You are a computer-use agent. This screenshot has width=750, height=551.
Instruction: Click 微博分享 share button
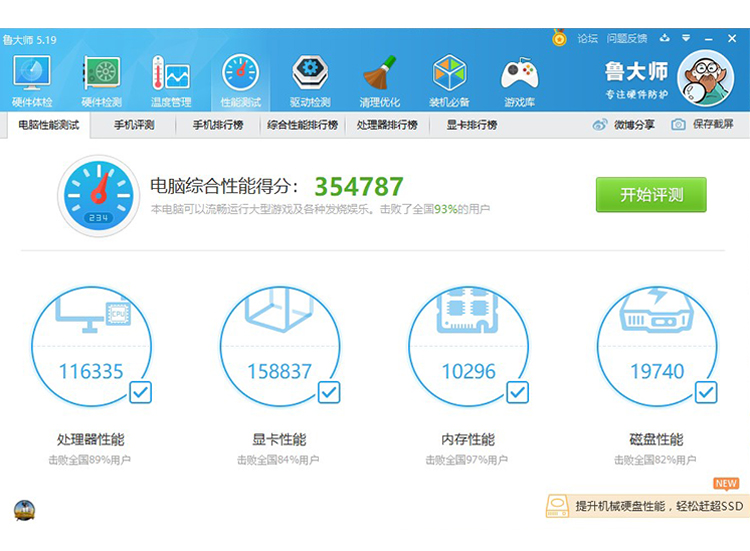pos(623,125)
